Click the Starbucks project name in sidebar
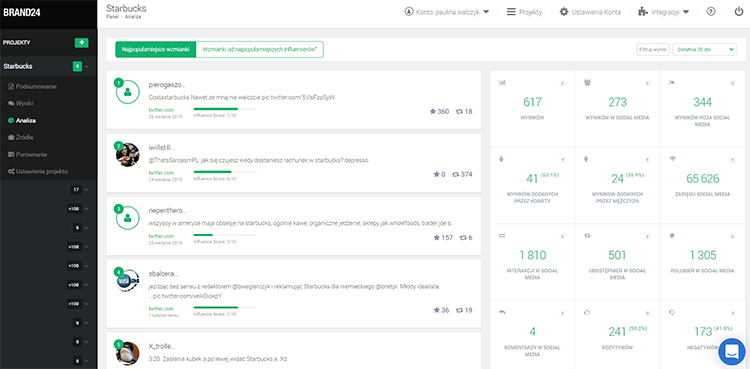 point(18,67)
